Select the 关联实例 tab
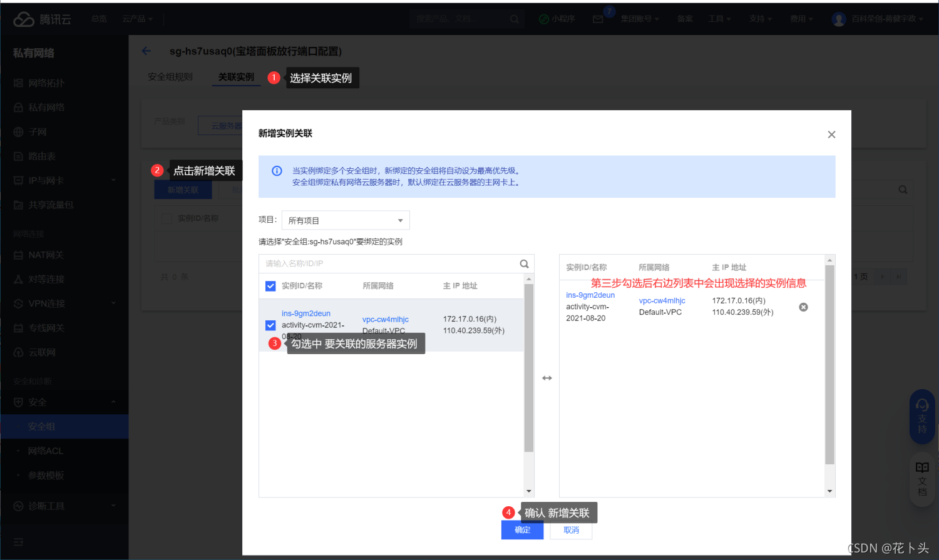This screenshot has height=560, width=939. coord(236,77)
